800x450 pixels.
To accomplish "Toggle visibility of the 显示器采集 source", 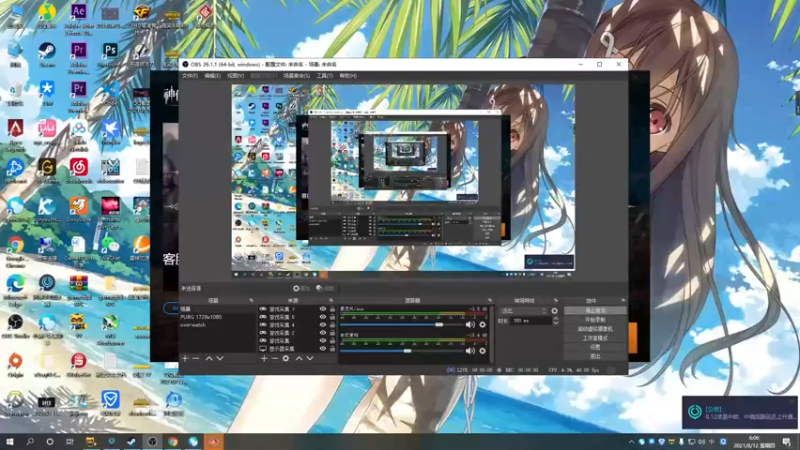I will [x=322, y=348].
